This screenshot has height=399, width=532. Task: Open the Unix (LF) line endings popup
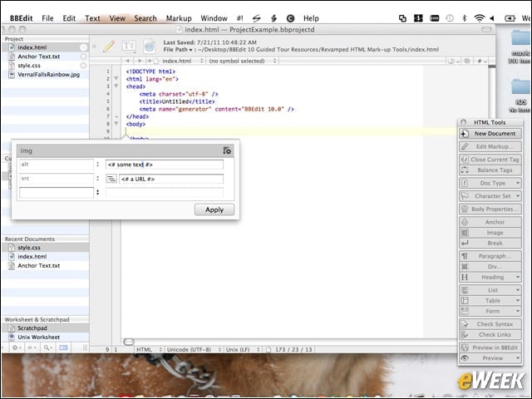243,349
